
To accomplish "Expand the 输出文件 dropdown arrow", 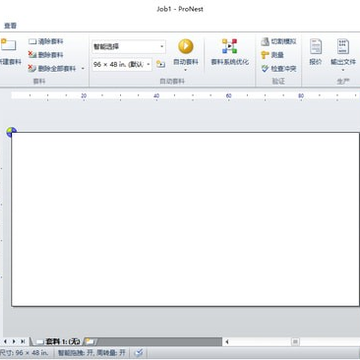I will coord(343,70).
